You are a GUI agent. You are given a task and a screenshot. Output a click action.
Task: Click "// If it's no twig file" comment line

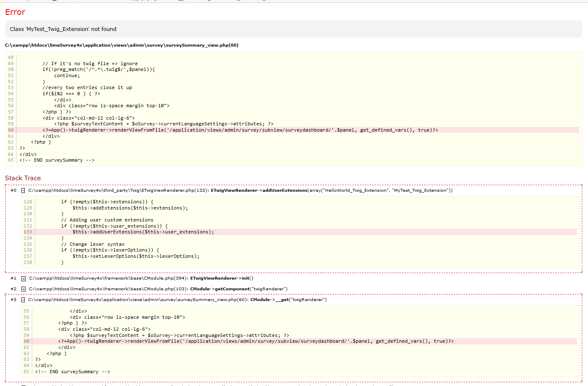tap(90, 64)
